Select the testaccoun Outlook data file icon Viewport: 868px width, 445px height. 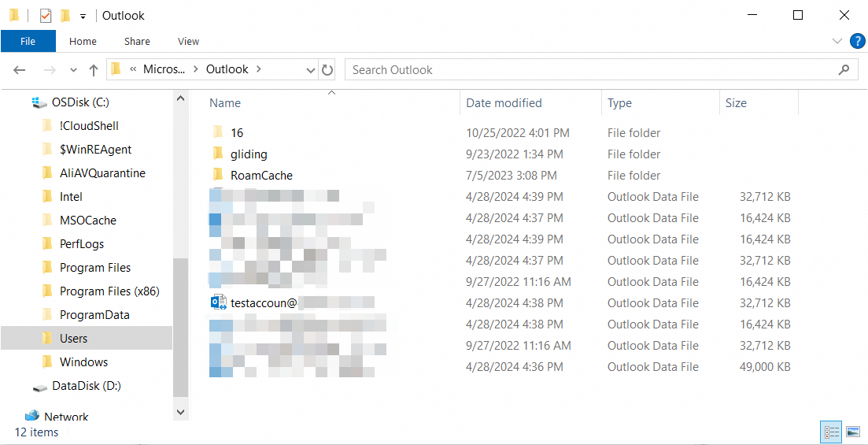pos(218,302)
